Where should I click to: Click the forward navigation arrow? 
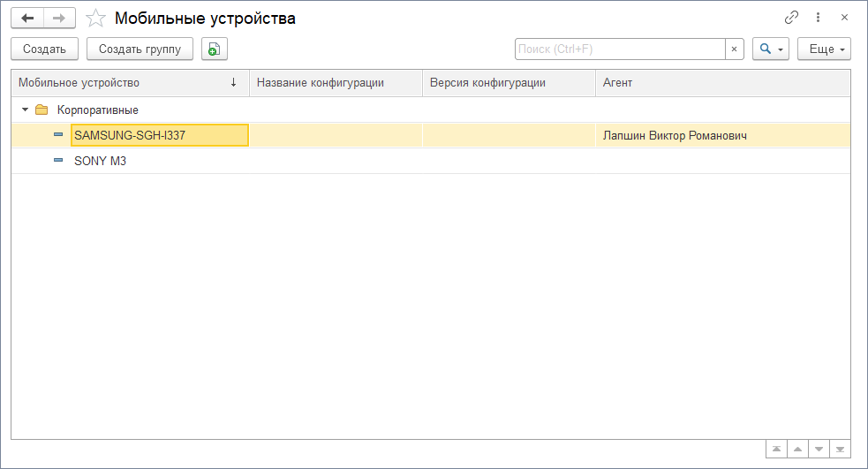59,18
